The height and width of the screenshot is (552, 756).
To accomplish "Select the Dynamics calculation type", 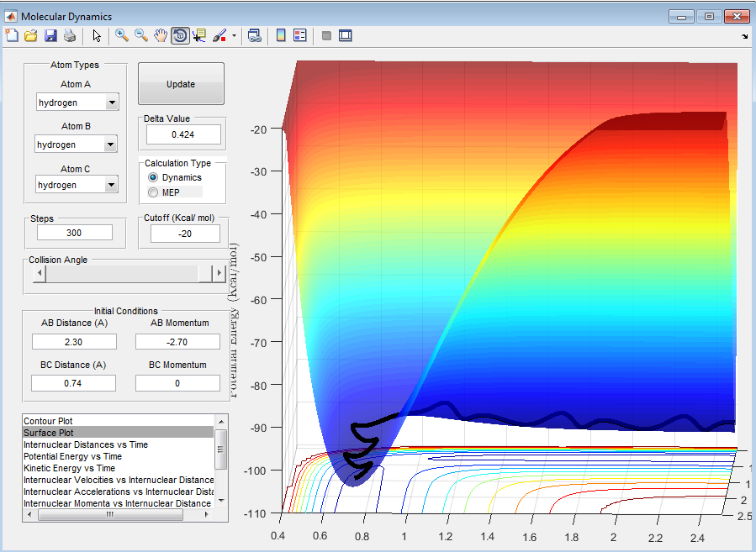I will [x=153, y=178].
